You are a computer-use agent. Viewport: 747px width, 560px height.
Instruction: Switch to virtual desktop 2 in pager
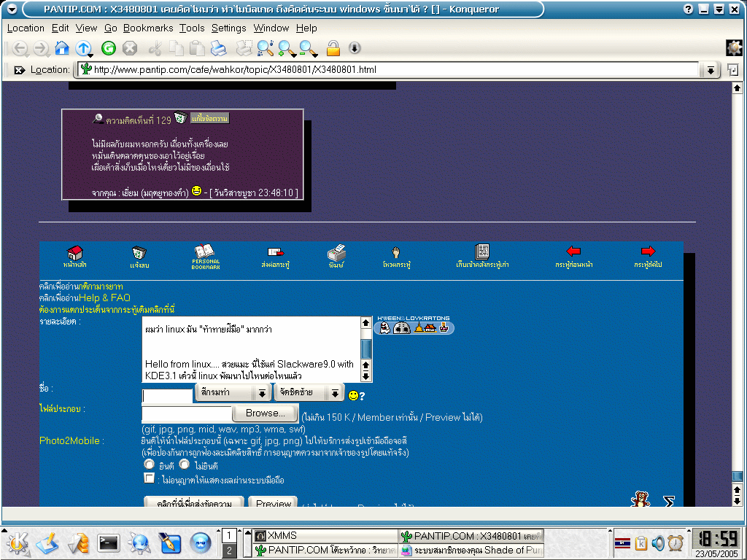click(229, 551)
